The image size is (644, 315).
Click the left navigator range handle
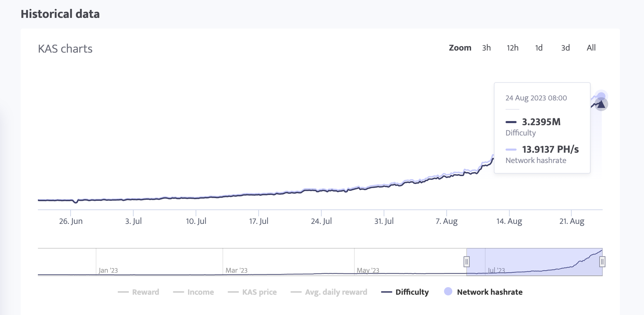tap(467, 262)
